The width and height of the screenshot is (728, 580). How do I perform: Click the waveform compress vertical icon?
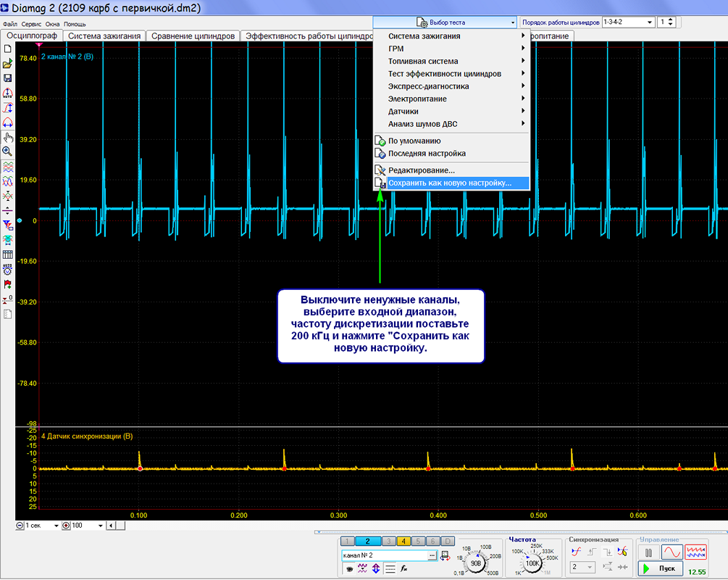(x=7, y=196)
